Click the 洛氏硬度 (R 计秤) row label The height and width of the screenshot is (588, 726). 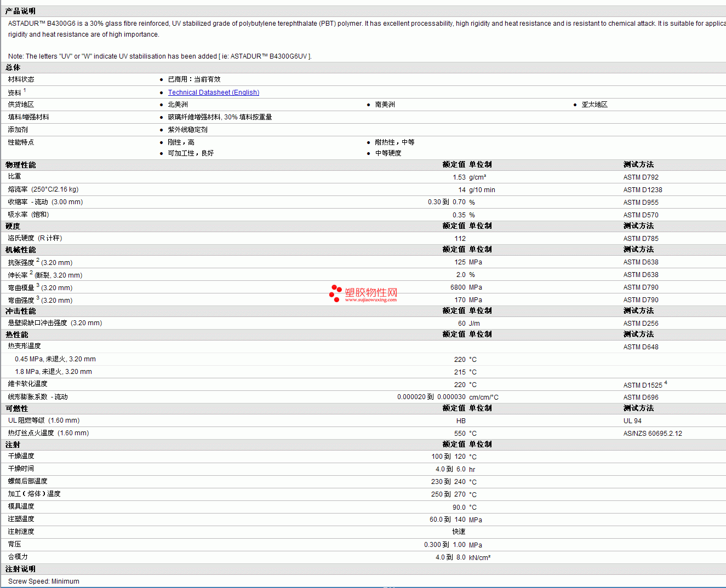click(x=35, y=238)
